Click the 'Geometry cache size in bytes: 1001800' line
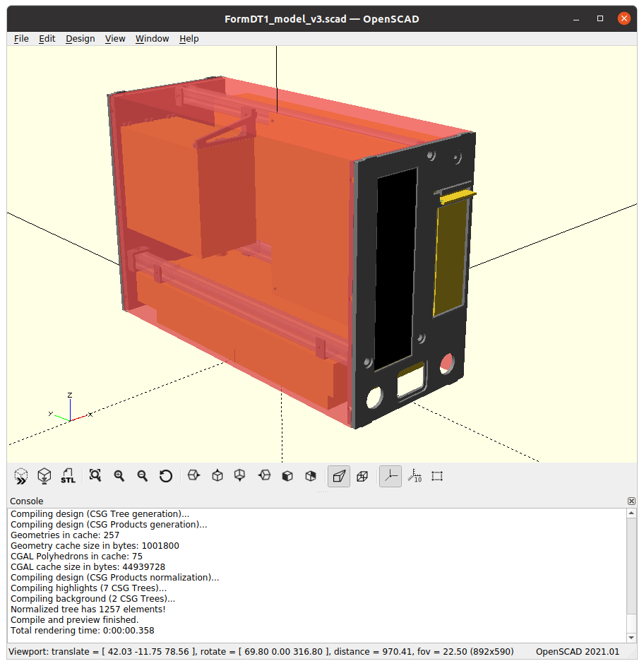The image size is (644, 666). click(95, 546)
